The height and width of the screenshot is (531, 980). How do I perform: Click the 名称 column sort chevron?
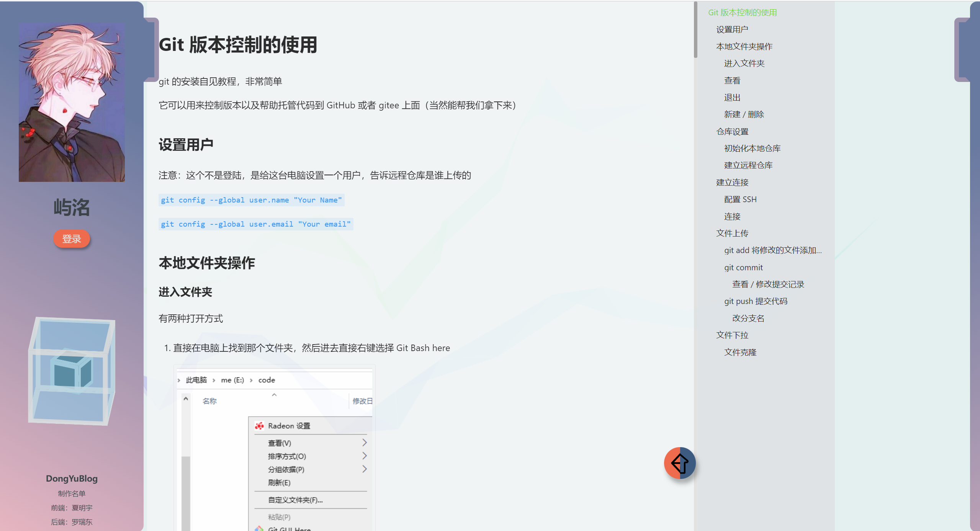click(x=274, y=395)
